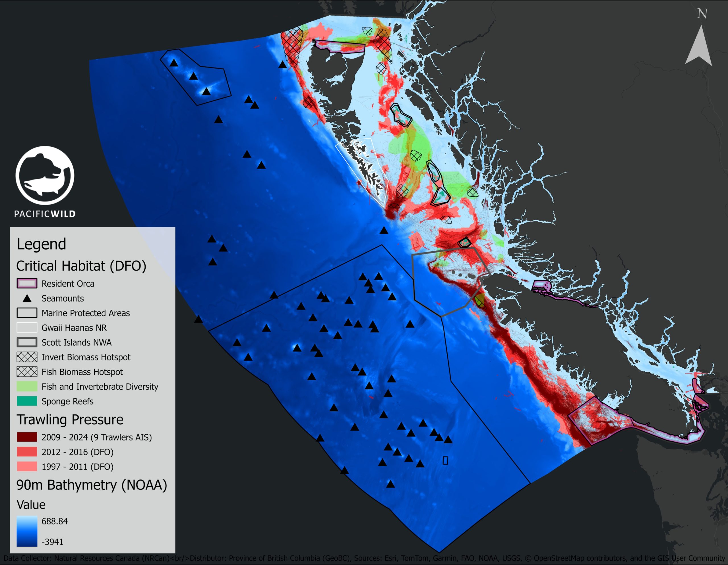
Task: Click the 2009 - 2024 trawlers swatch
Action: pos(27,437)
